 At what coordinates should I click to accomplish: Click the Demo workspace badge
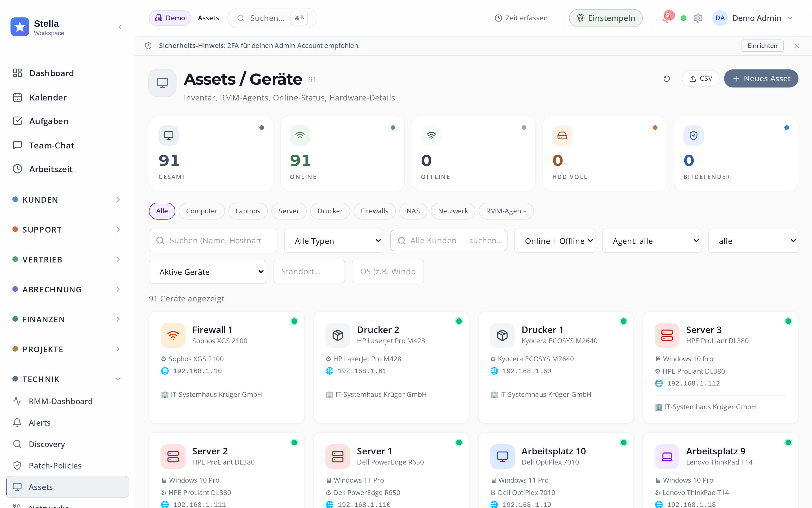[x=170, y=18]
